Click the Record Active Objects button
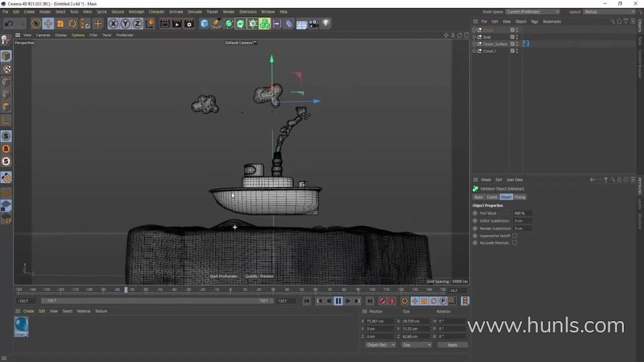Image resolution: width=644 pixels, height=362 pixels. (x=382, y=301)
